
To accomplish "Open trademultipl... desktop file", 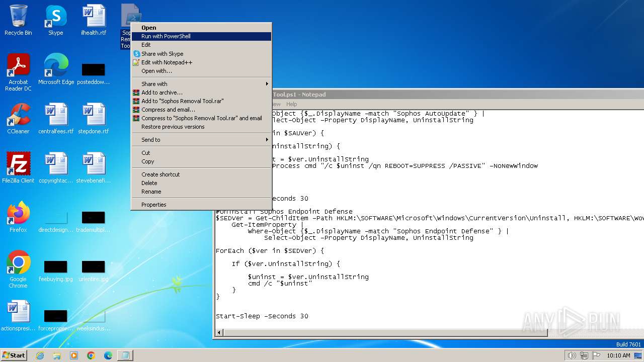I will click(94, 221).
